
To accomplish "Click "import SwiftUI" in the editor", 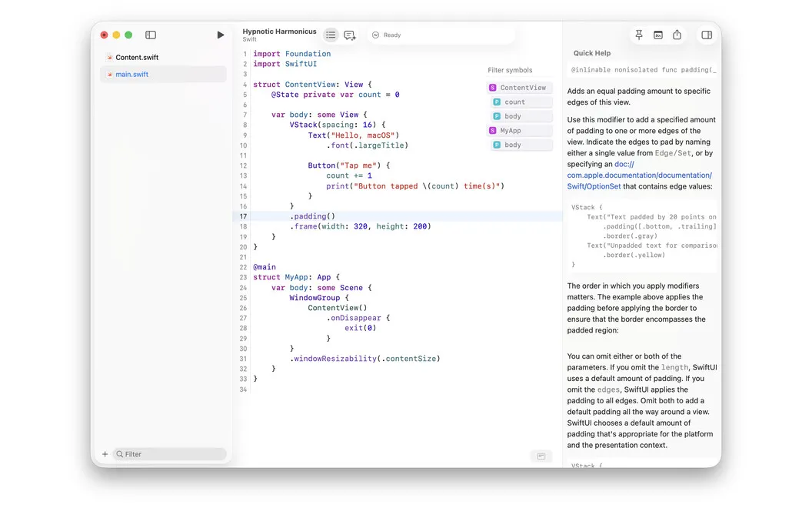I will (285, 64).
